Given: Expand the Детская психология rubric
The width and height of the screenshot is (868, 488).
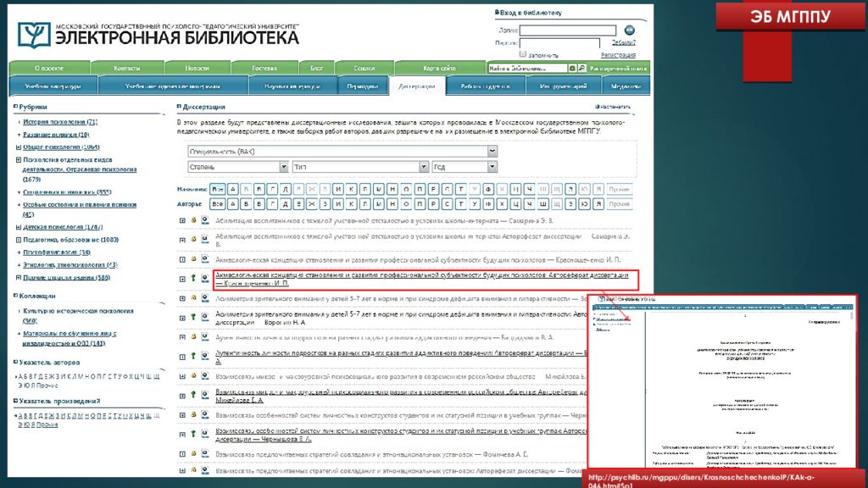Looking at the screenshot, I should click(x=19, y=227).
